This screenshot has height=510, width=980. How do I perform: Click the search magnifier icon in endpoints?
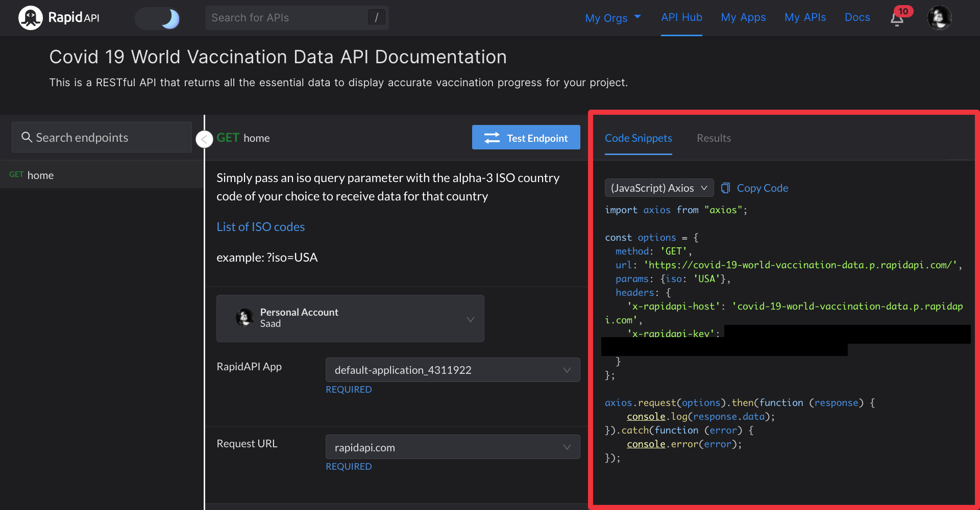(27, 137)
